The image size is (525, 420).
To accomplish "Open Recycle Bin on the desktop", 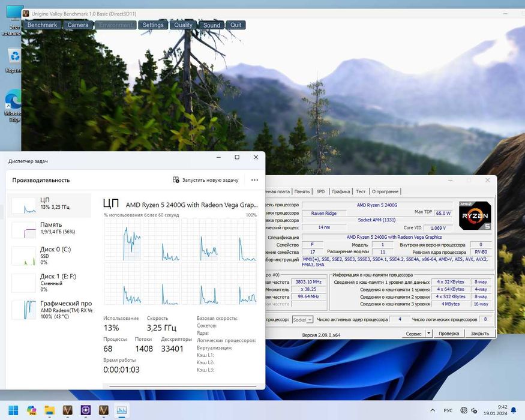I will click(x=13, y=60).
